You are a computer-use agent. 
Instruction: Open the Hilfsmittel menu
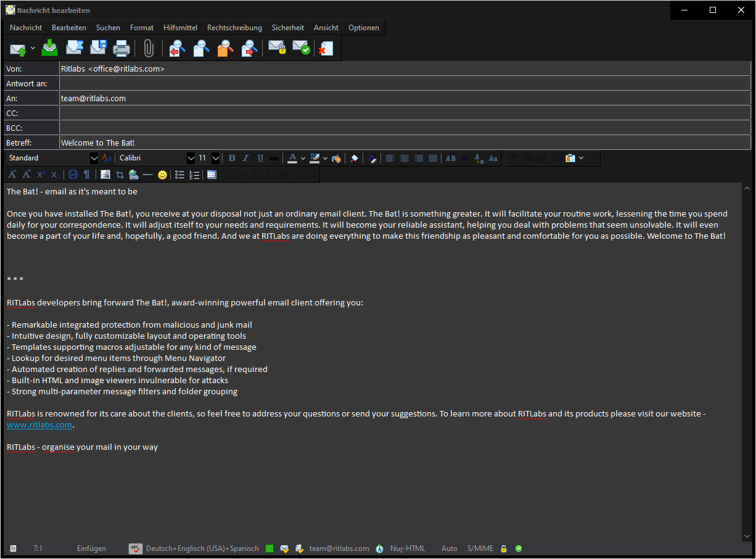click(x=181, y=28)
